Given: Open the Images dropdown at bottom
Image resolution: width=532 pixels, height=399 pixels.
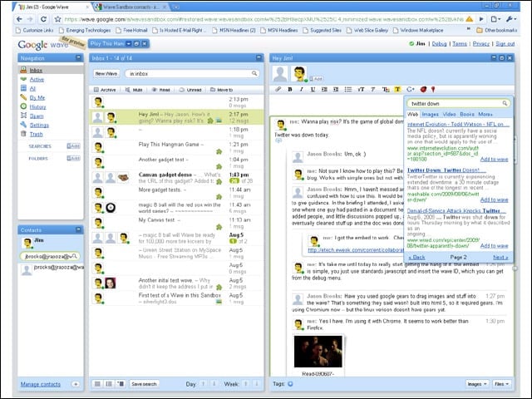Looking at the screenshot, I should (x=477, y=384).
